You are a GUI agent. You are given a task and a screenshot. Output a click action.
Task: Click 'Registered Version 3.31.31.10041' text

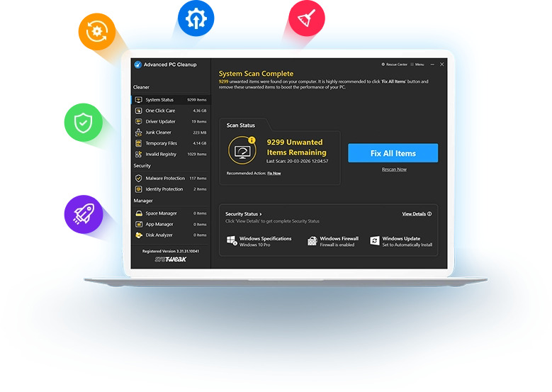[171, 251]
